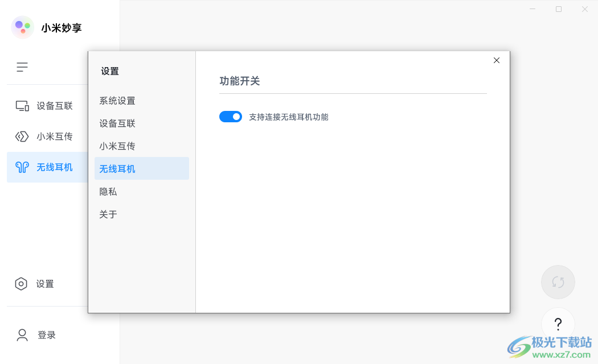Open 小米互传 from the sidebar icon
Screen dimensions: 598x364
tap(21, 136)
